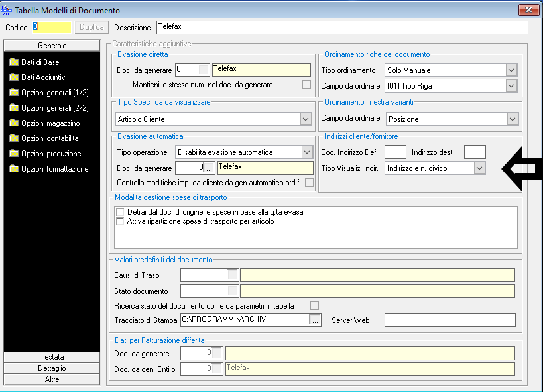
Task: Switch to the Testata section
Action: (x=52, y=357)
